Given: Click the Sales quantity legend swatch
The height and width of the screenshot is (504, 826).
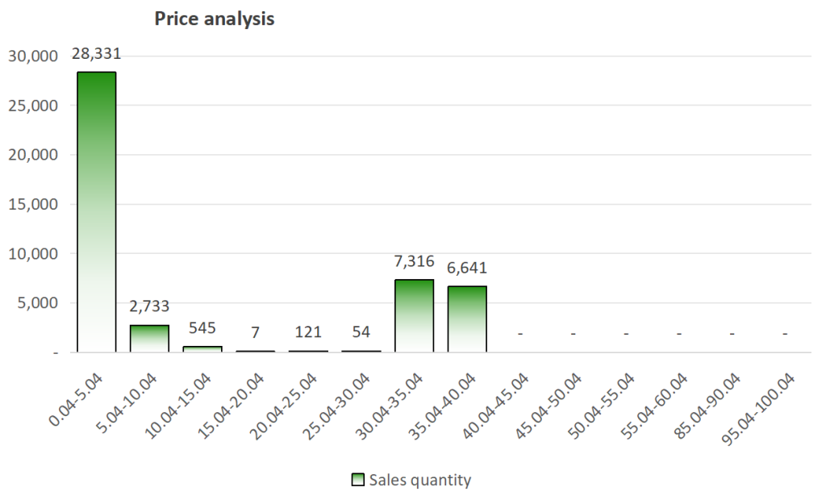Looking at the screenshot, I should 358,481.
